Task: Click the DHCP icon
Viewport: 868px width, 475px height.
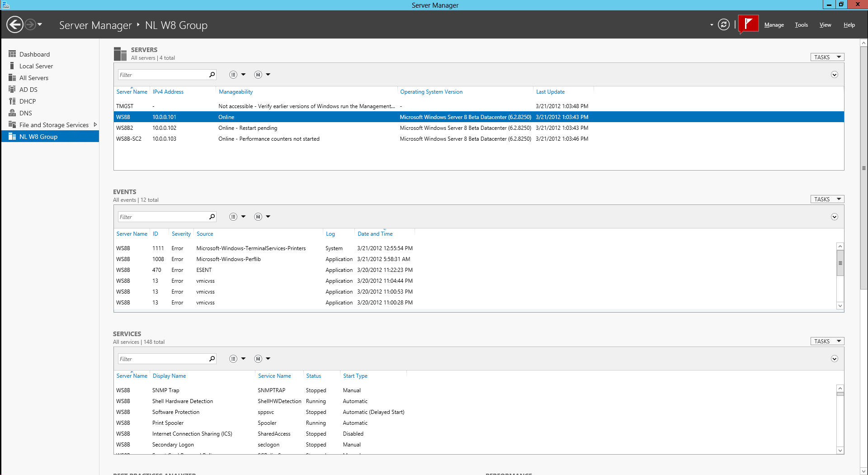Action: (12, 101)
